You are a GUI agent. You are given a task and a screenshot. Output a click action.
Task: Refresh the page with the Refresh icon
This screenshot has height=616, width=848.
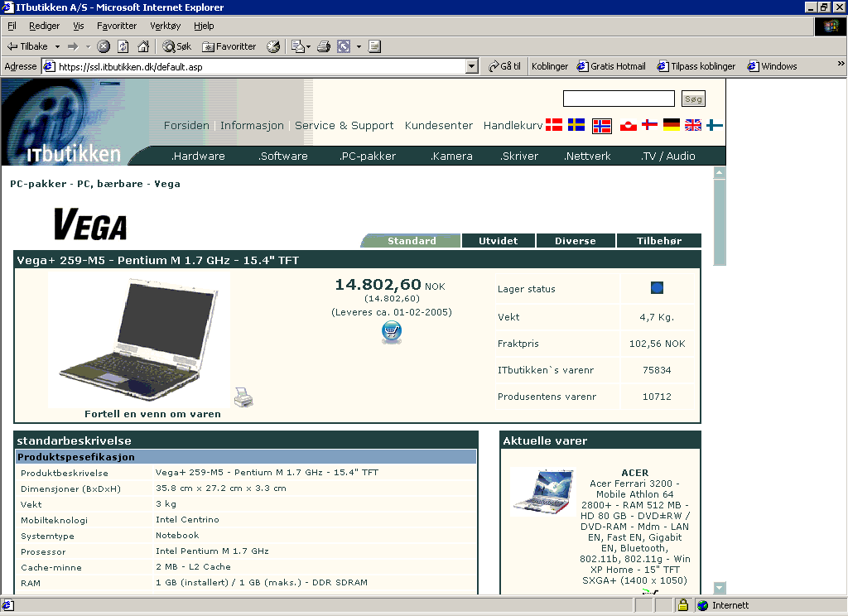tap(123, 46)
